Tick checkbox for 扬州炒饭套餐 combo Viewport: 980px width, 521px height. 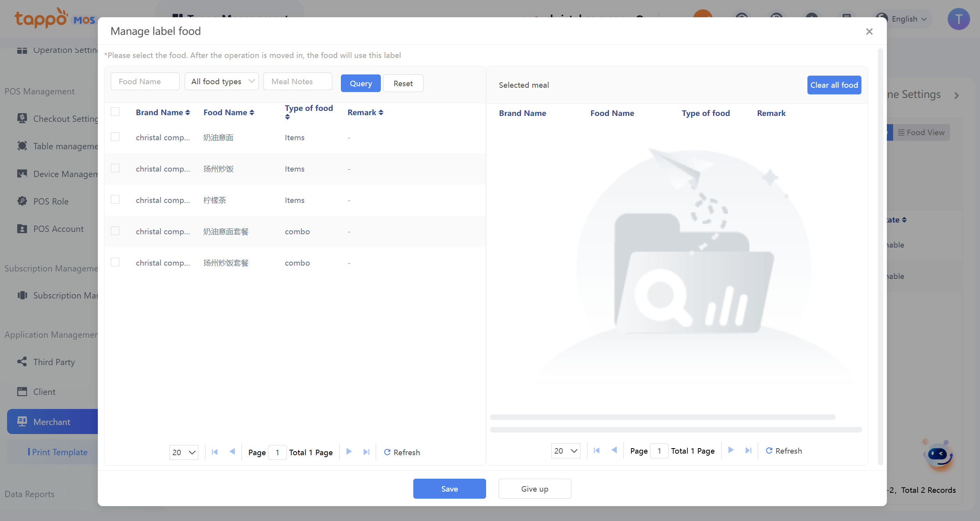point(115,262)
